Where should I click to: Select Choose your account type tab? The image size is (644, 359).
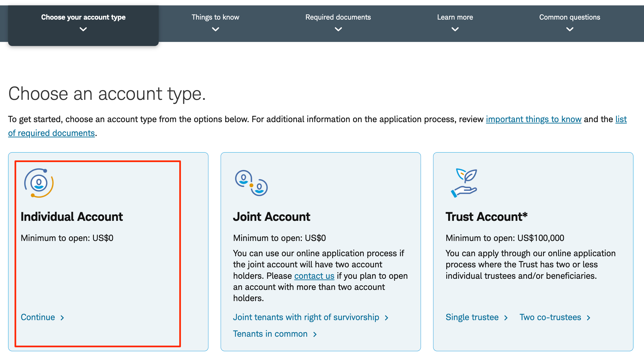[83, 17]
